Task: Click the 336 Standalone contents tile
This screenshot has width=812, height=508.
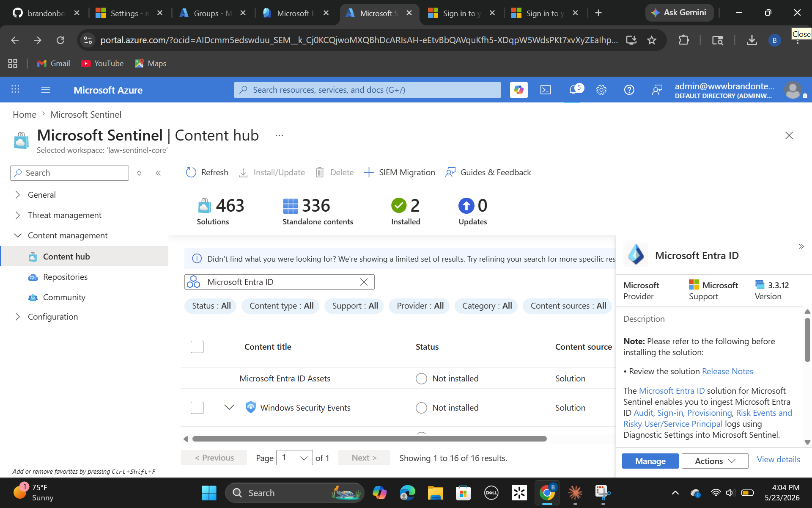Action: point(318,211)
